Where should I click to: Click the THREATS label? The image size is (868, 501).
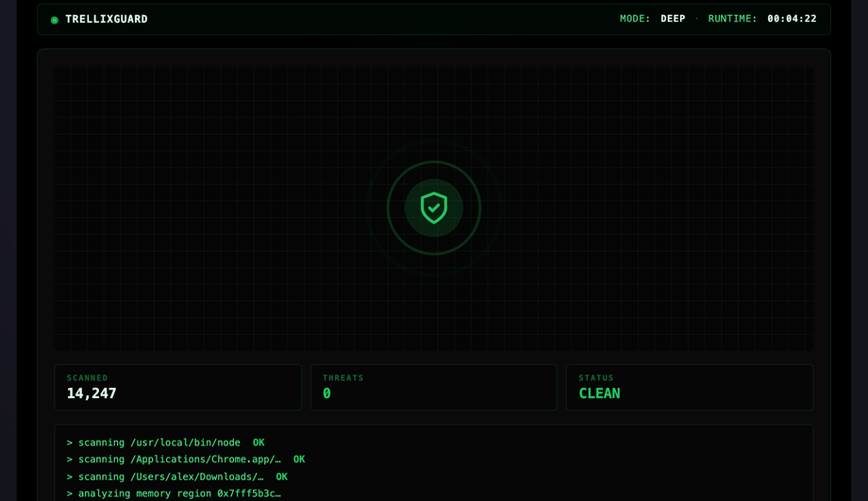tap(343, 377)
